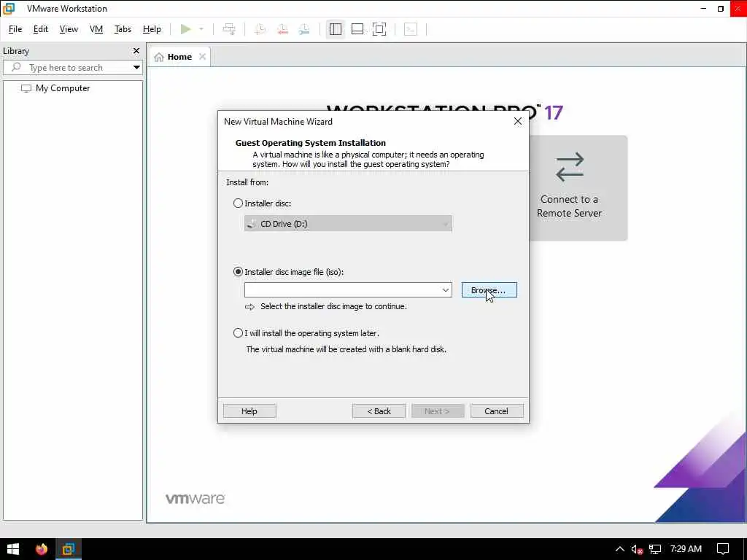Click the Cancel button in wizard
Viewport: 747px width, 560px height.
pyautogui.click(x=496, y=411)
